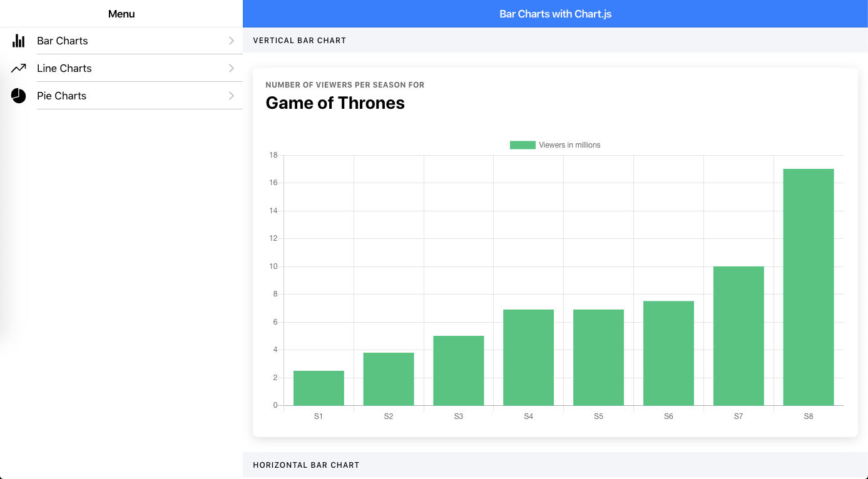Toggle the Viewers in millions legend label
The image size is (868, 479).
click(569, 145)
